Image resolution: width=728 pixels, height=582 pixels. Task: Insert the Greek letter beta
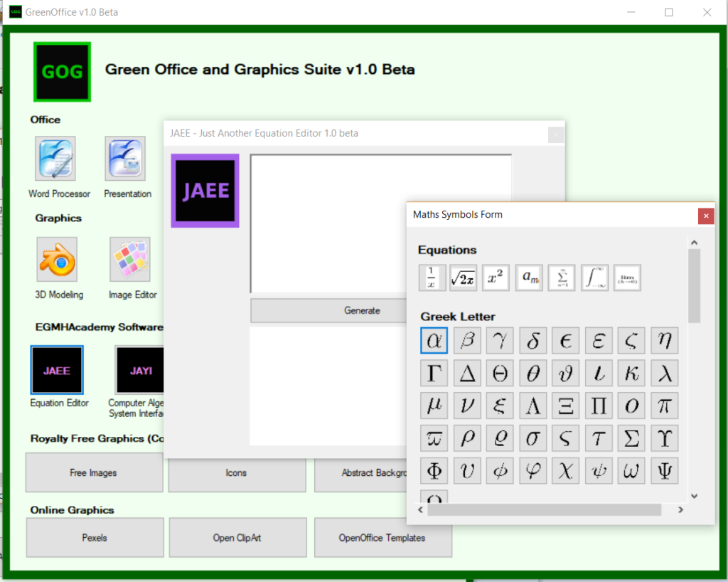(x=467, y=341)
